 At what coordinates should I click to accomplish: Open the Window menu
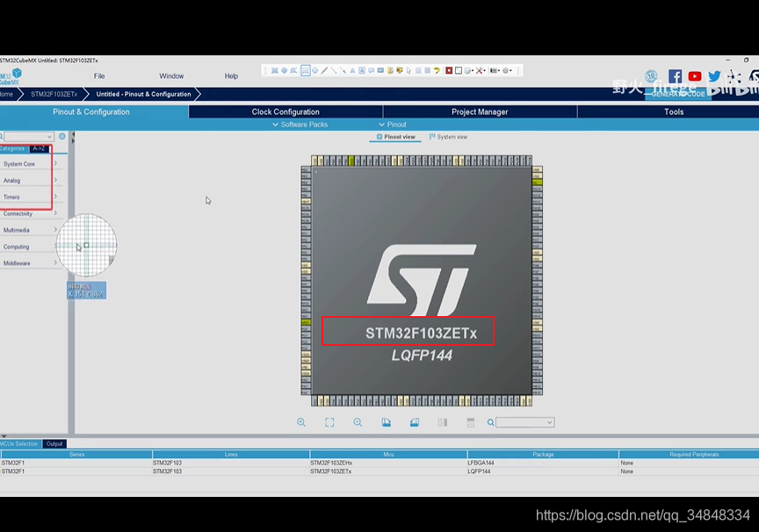point(171,75)
